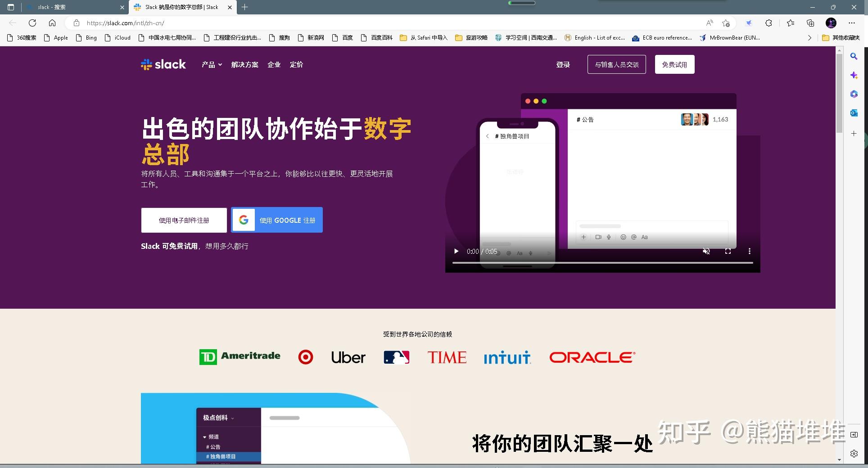
Task: Open the video more options menu
Action: [x=749, y=251]
